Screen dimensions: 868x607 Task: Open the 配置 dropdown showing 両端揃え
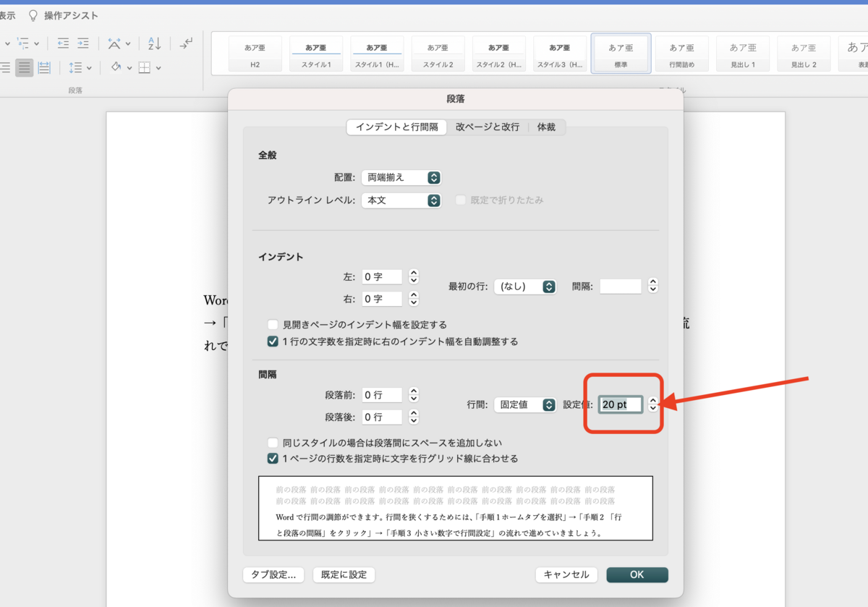click(x=401, y=177)
